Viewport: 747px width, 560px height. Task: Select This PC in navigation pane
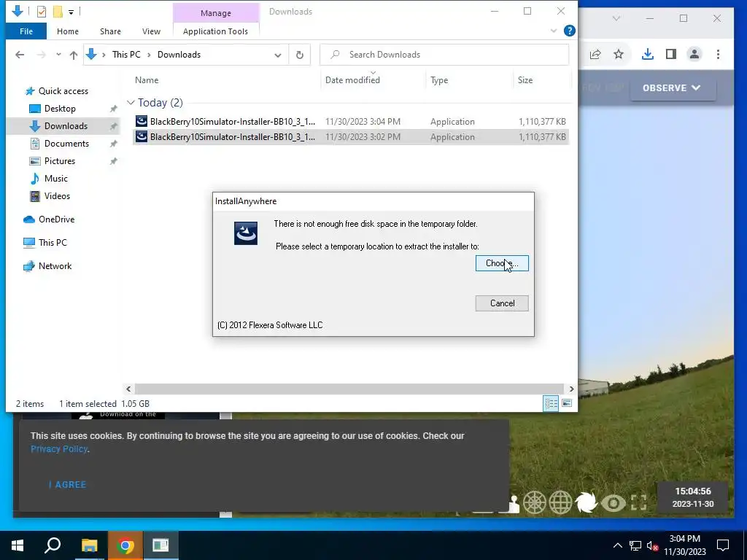[53, 243]
